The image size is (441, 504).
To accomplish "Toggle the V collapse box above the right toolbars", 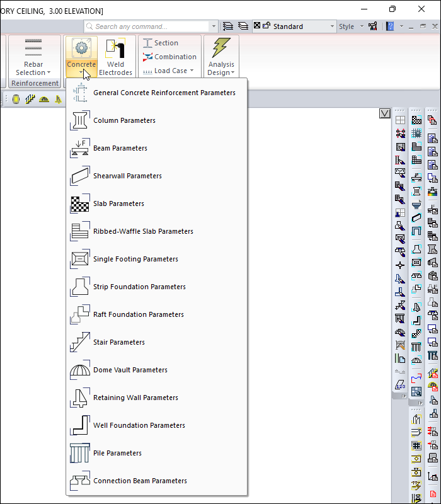I will (385, 113).
